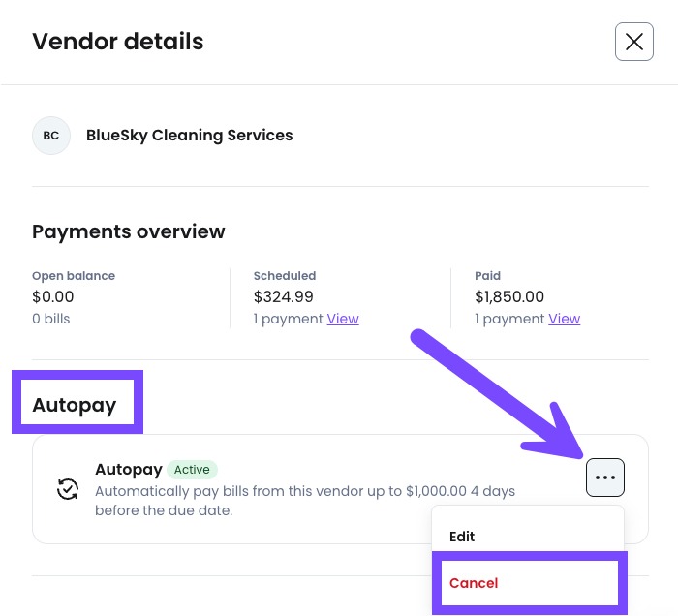The height and width of the screenshot is (616, 678).
Task: Click the Paid $1,850.00 amount
Action: pyautogui.click(x=509, y=296)
